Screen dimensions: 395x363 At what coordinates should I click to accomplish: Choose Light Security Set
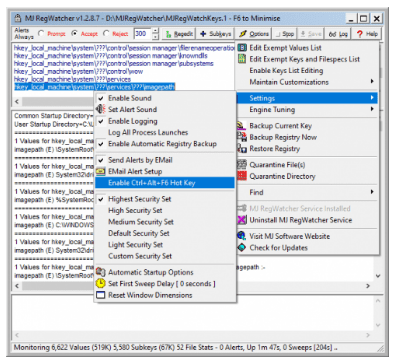point(165,245)
